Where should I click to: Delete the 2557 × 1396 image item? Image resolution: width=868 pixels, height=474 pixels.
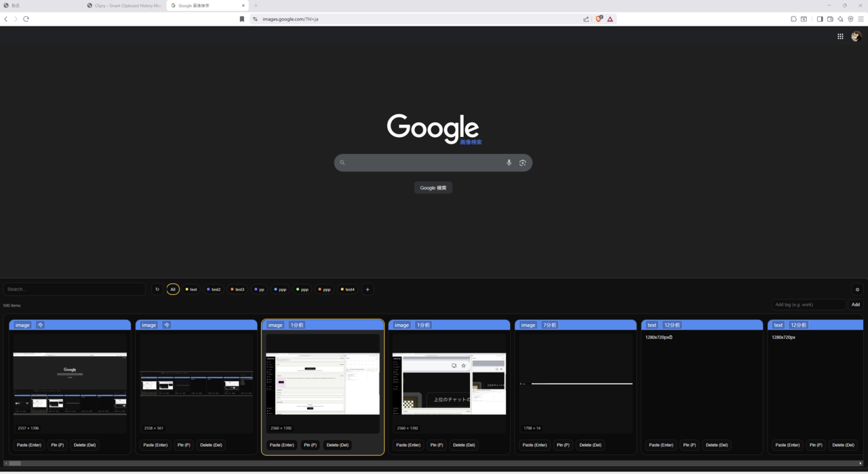(x=85, y=445)
